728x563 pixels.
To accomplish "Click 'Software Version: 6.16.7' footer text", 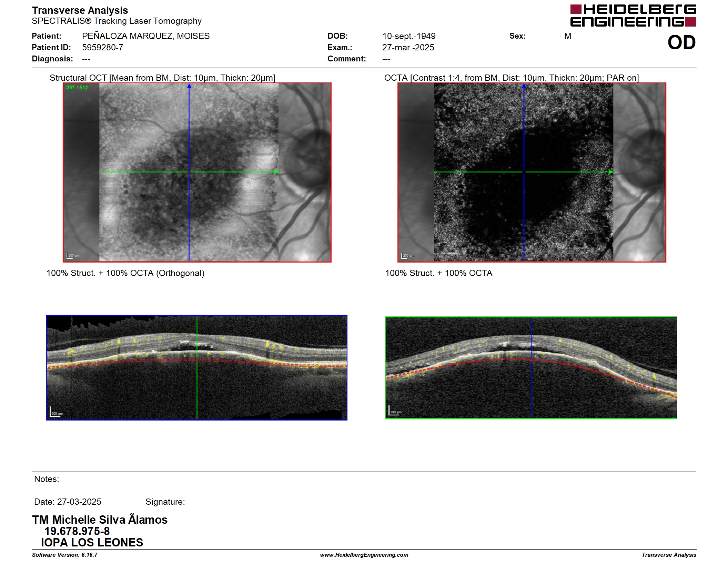I will click(x=64, y=555).
